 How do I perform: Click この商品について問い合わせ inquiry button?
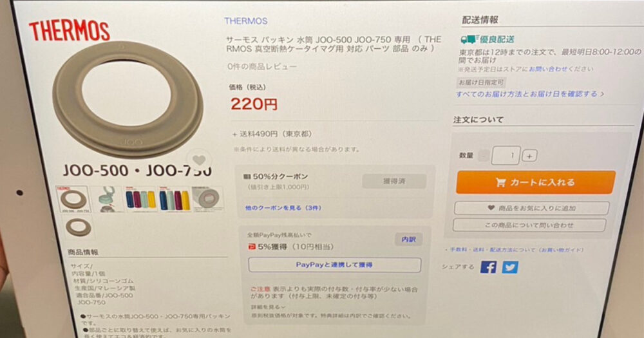[x=529, y=225]
